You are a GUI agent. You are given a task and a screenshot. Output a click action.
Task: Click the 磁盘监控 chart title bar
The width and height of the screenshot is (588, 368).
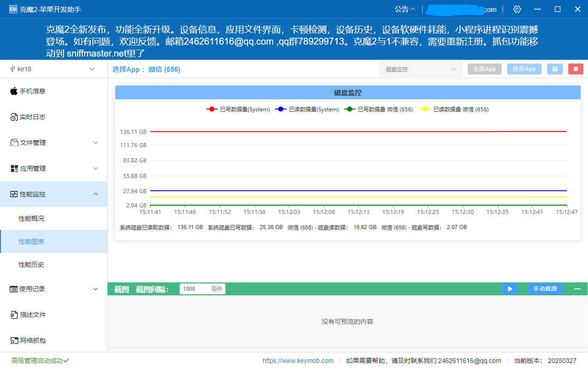pos(348,92)
